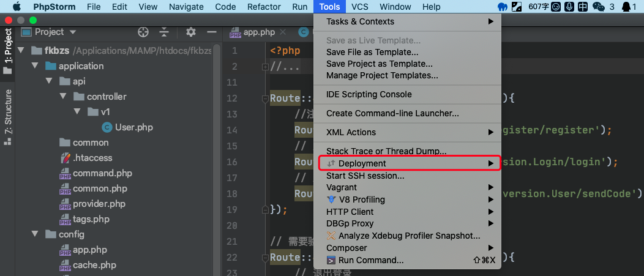
Task: Click the locate target icon in Project panel
Action: click(x=143, y=32)
